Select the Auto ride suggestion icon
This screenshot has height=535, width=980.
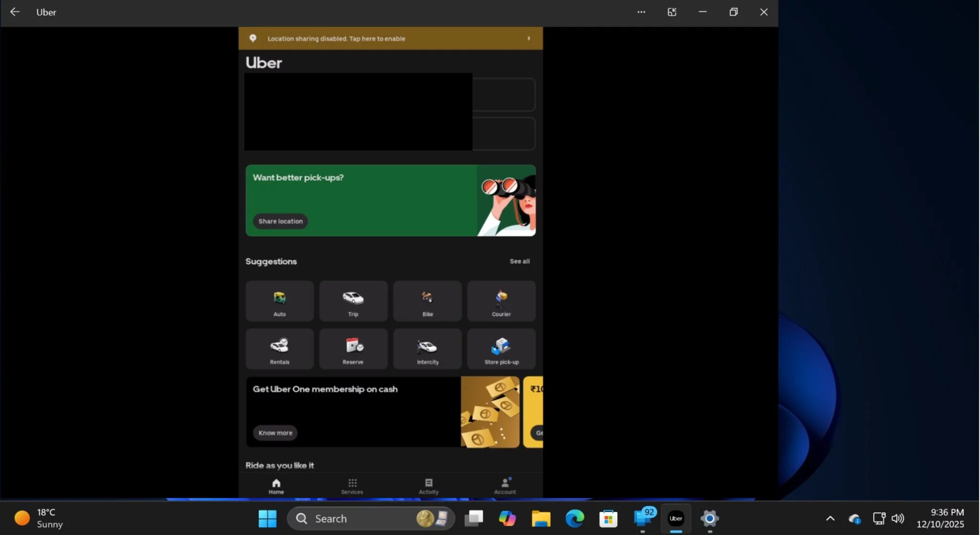pyautogui.click(x=279, y=301)
